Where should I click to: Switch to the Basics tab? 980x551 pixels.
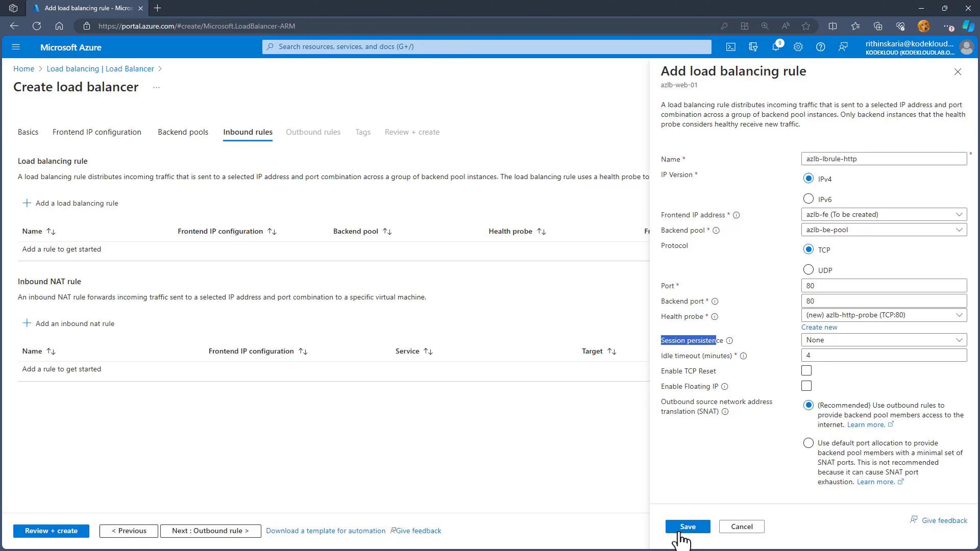pyautogui.click(x=28, y=132)
